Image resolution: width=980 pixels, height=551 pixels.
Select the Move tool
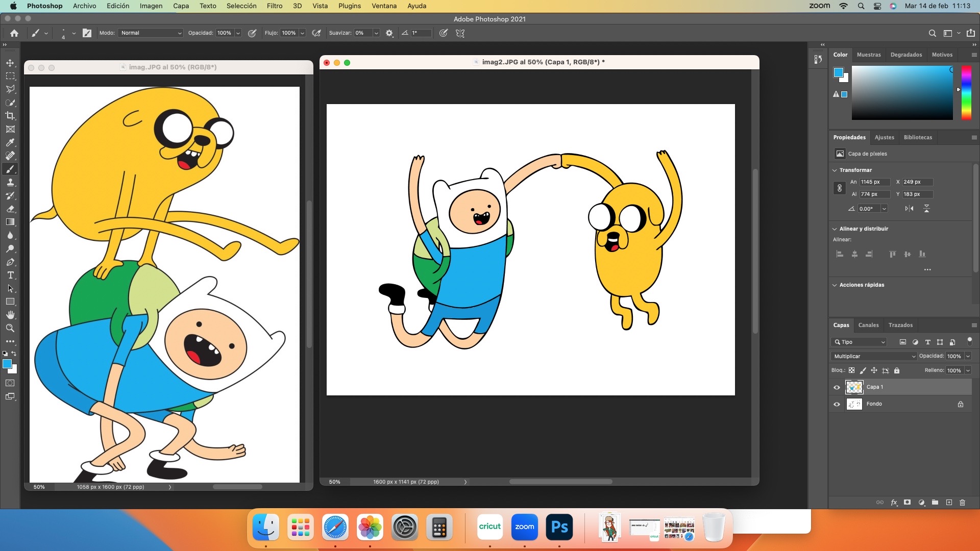(x=10, y=63)
